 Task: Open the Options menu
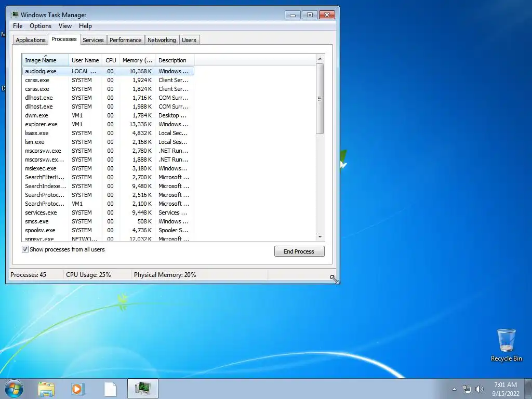[41, 26]
